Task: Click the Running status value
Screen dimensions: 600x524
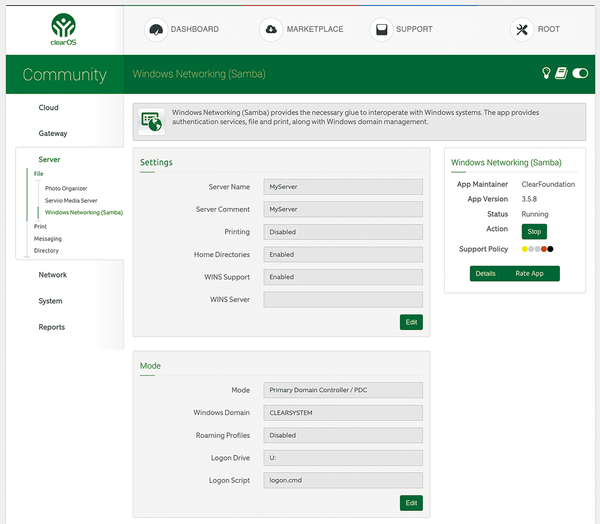Action: (535, 214)
